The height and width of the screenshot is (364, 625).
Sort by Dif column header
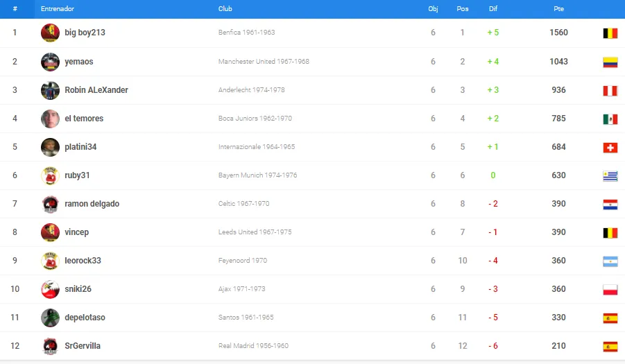click(x=493, y=9)
